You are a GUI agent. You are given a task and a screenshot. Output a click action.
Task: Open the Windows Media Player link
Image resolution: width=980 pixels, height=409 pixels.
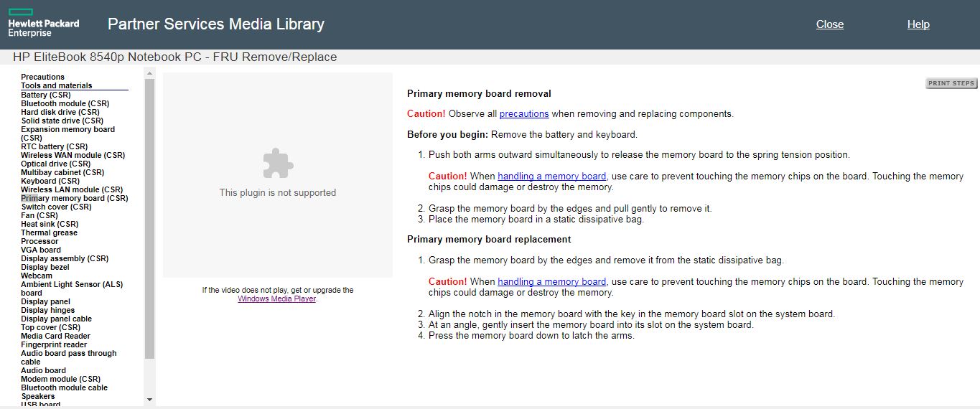[277, 299]
